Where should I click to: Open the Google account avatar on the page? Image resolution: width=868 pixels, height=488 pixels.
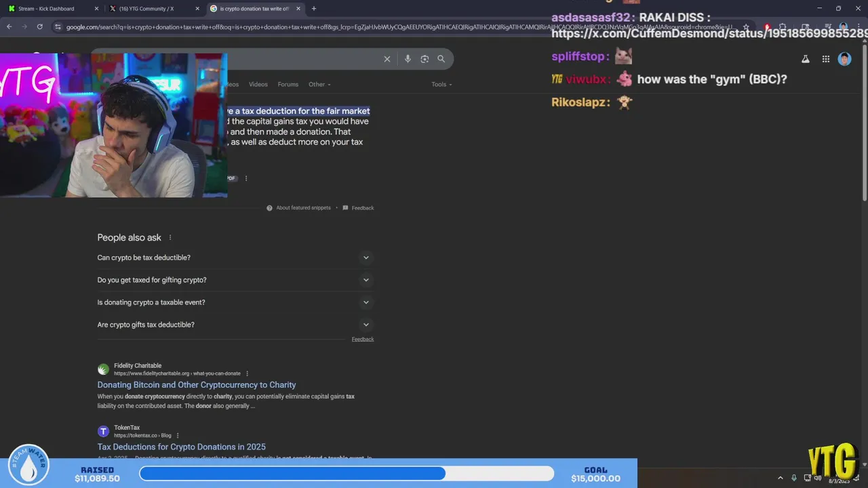(x=844, y=59)
